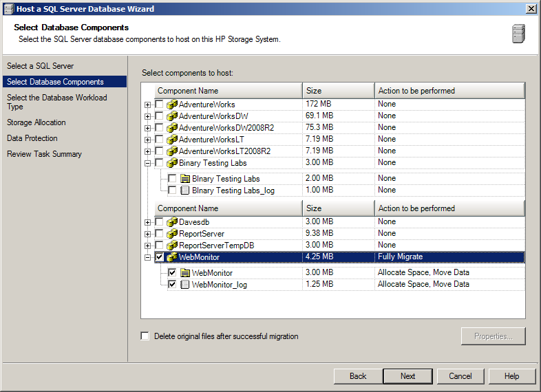Click the 172 MB size cell
Image resolution: width=541 pixels, height=392 pixels.
[339, 104]
